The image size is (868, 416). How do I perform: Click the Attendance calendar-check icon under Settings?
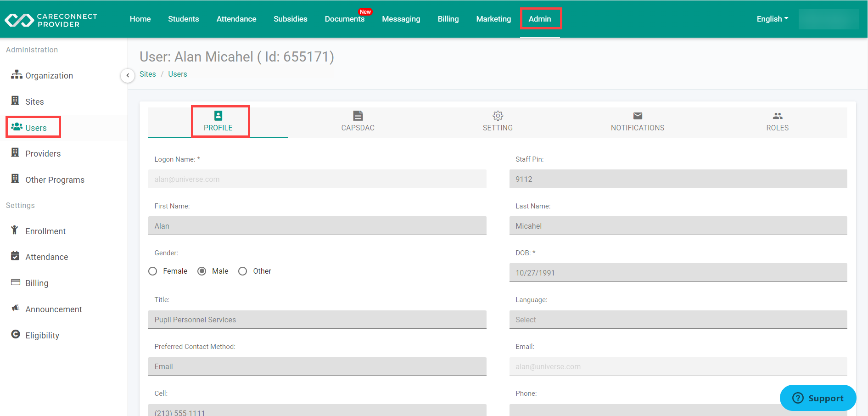[15, 256]
